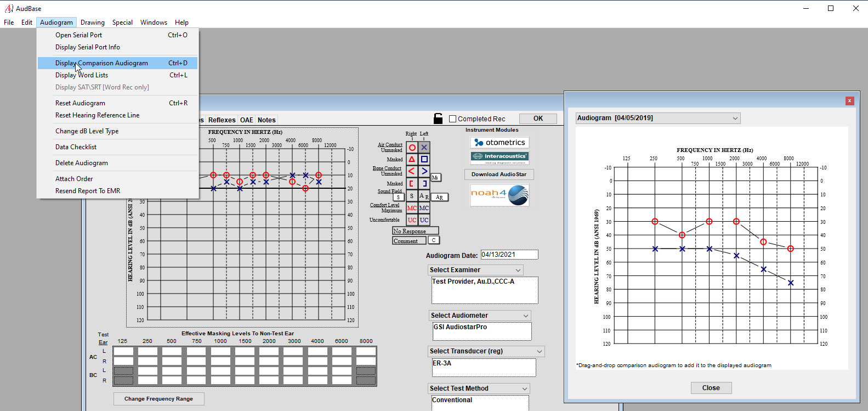Choose Open Serial Port menu item

(x=117, y=35)
